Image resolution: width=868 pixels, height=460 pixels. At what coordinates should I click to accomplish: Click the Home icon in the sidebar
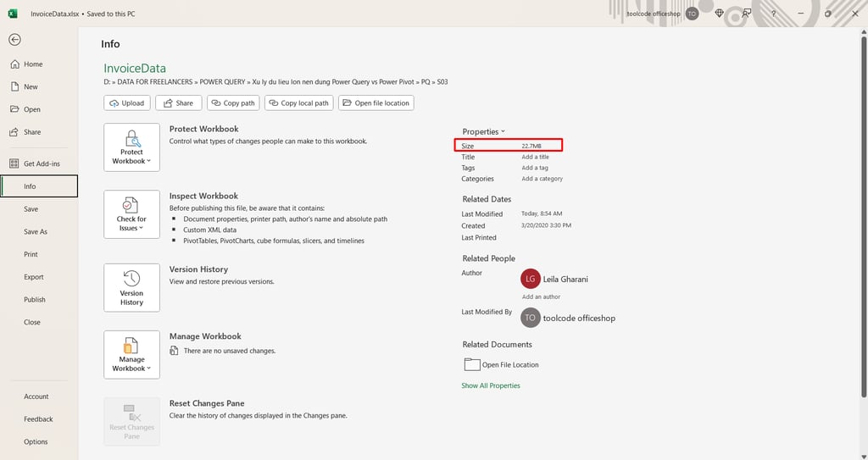click(15, 64)
